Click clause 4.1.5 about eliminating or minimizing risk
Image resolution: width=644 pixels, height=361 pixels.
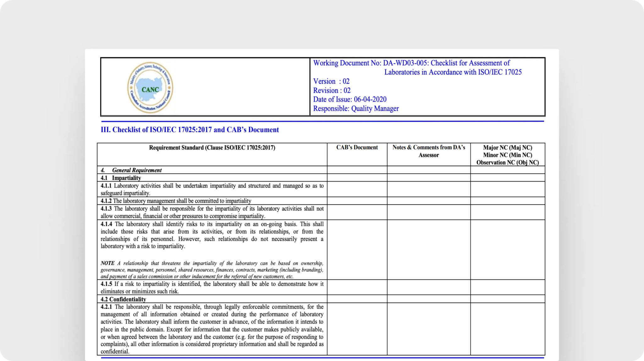pos(212,287)
